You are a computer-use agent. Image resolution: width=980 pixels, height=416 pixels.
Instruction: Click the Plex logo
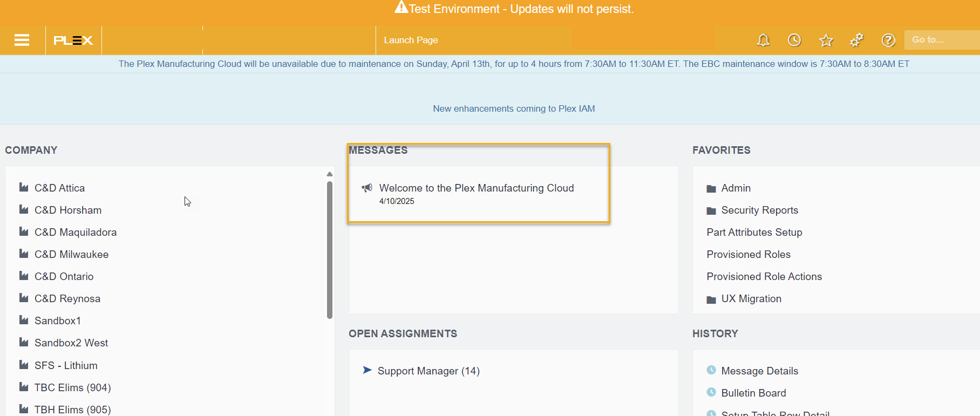click(x=73, y=40)
